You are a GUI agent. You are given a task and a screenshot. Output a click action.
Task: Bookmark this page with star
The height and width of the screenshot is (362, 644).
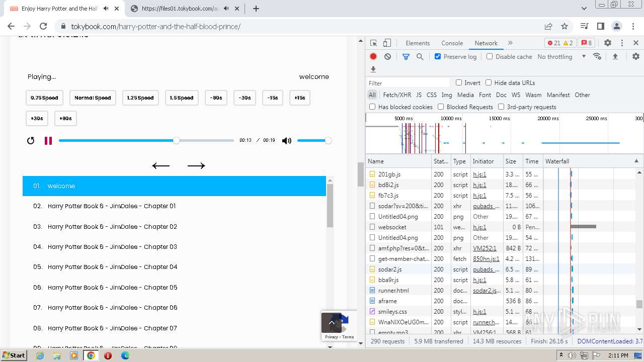565,26
